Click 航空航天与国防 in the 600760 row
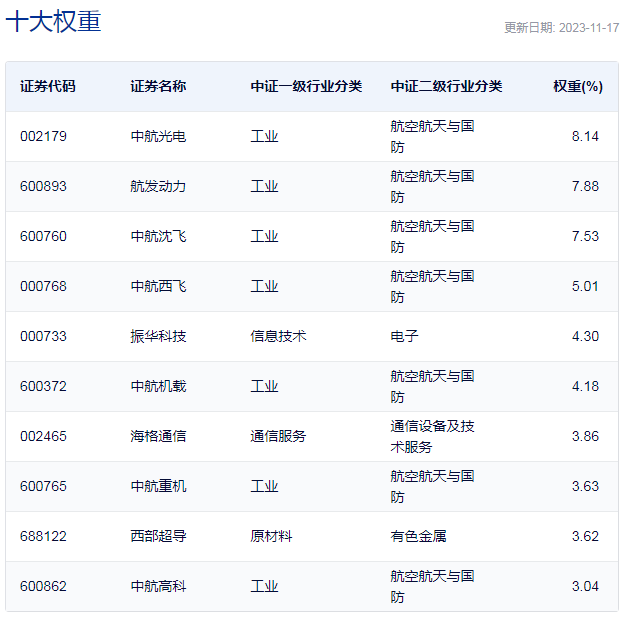The width and height of the screenshot is (625, 622). [x=432, y=236]
